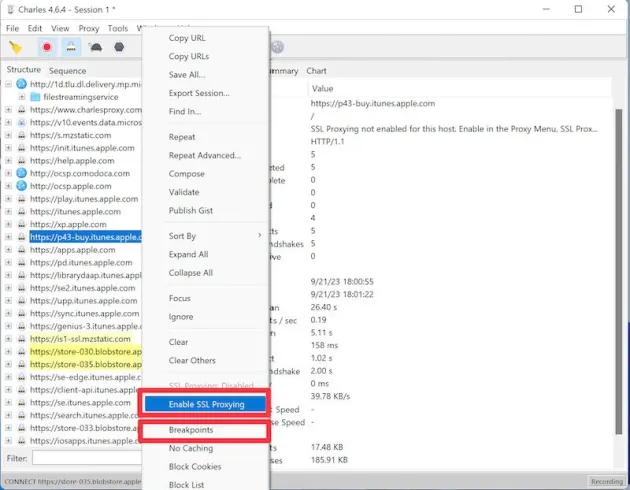Screen dimensions: 630x490
Task: Toggle Block List option in menu
Action: point(187,484)
